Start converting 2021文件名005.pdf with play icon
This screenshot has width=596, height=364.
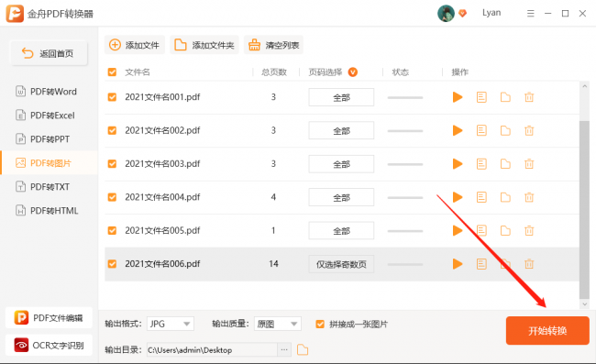[x=458, y=231]
